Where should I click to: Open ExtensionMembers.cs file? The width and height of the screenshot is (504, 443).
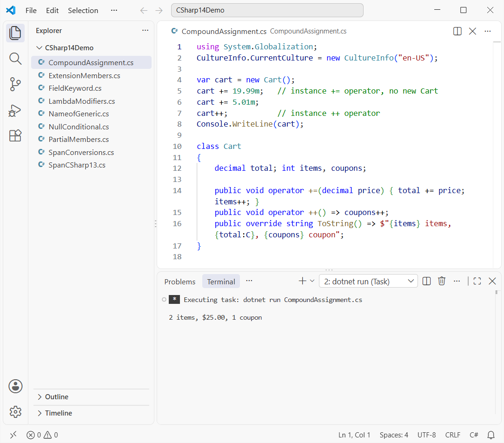91,75
